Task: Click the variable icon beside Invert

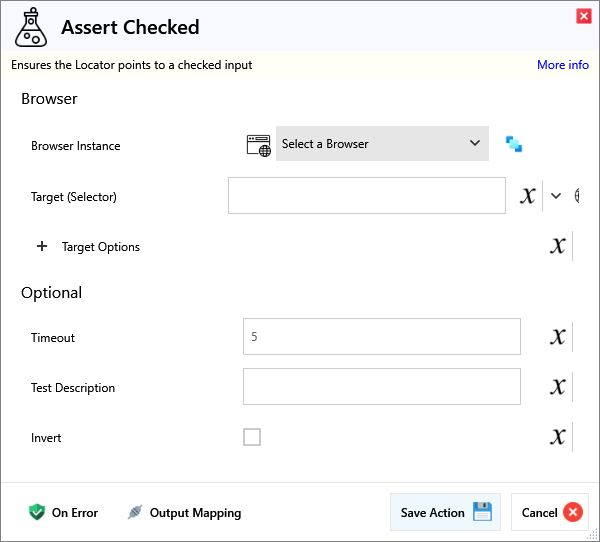Action: pos(558,437)
